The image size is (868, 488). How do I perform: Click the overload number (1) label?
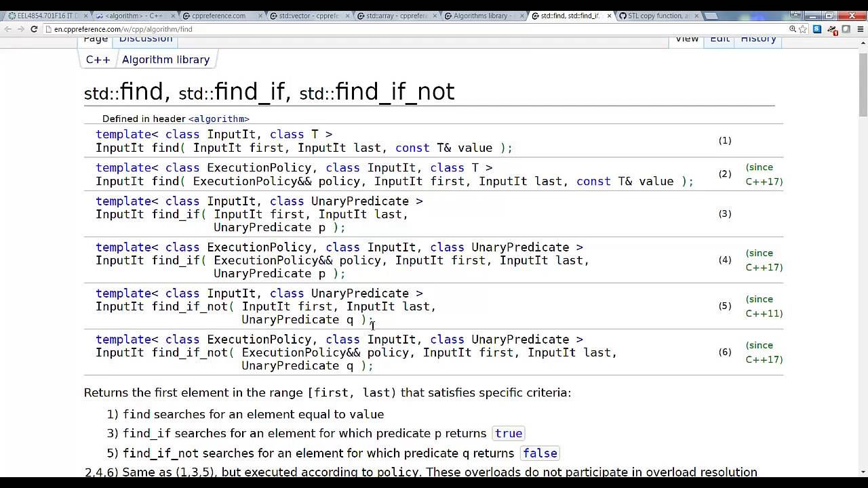725,140
